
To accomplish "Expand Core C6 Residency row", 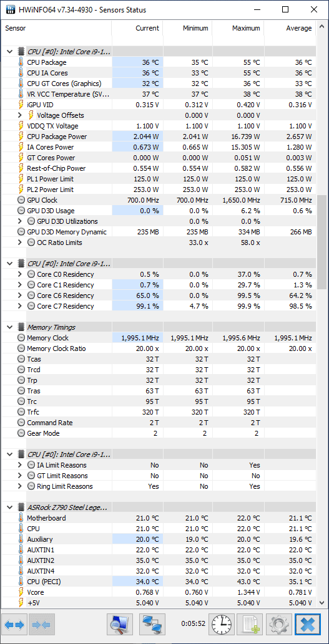I will [x=20, y=296].
